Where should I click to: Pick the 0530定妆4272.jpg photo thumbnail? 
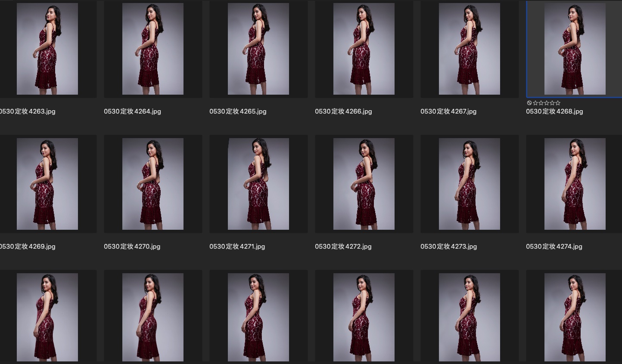tap(364, 184)
